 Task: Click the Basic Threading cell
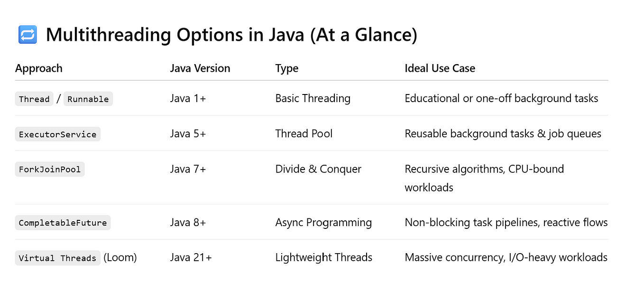(313, 98)
